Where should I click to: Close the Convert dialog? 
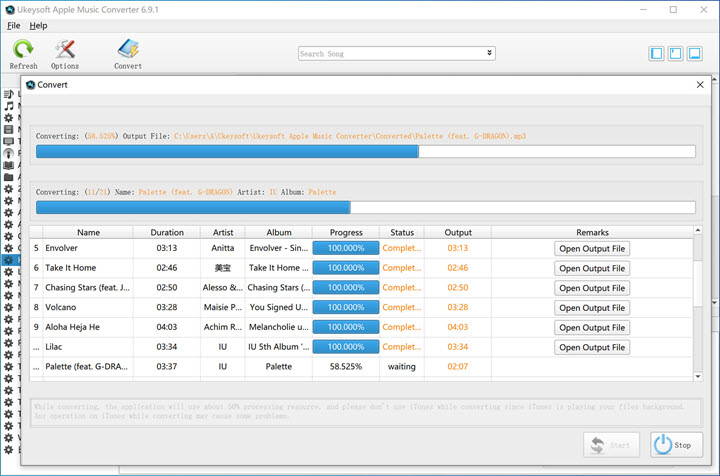pos(700,85)
